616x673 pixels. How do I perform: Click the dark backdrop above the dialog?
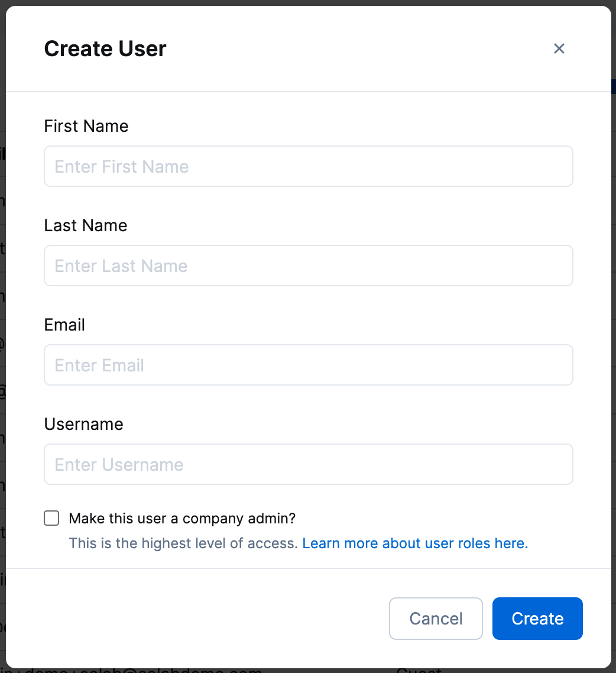pyautogui.click(x=307, y=2)
